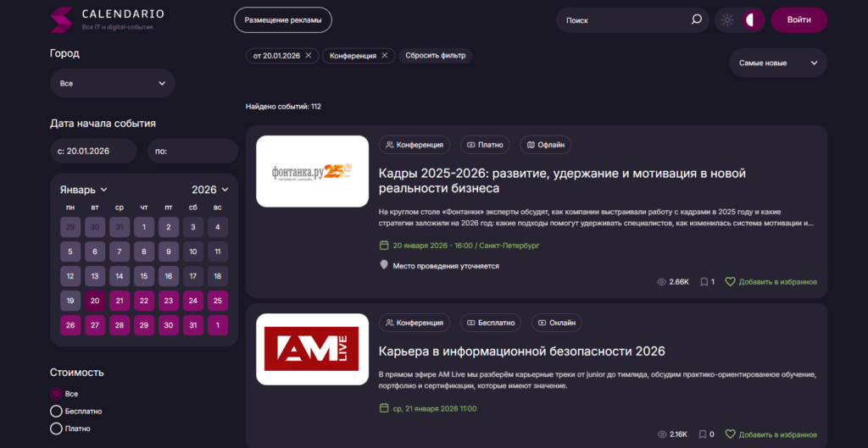Image resolution: width=868 pixels, height=448 pixels.
Task: Expand the Январь month selector
Action: tap(84, 190)
